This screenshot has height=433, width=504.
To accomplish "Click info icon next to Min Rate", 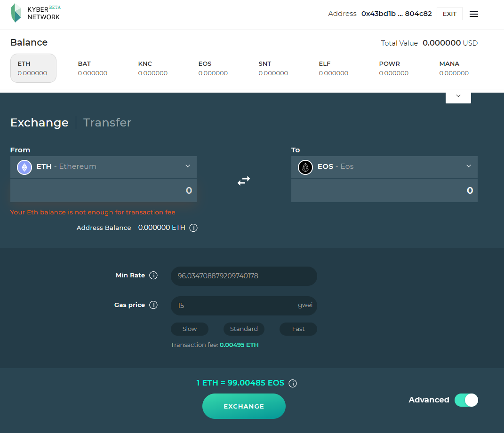I will pos(153,276).
